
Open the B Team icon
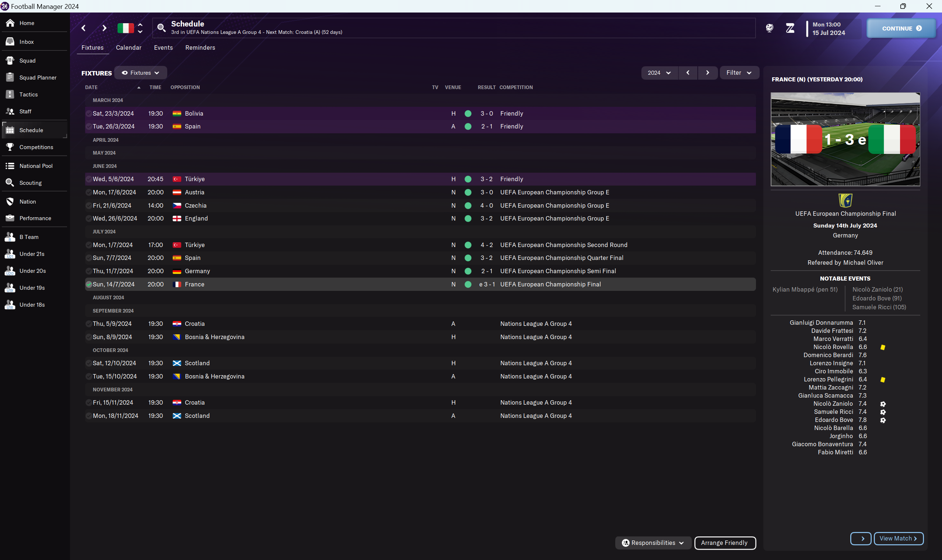[x=10, y=237]
